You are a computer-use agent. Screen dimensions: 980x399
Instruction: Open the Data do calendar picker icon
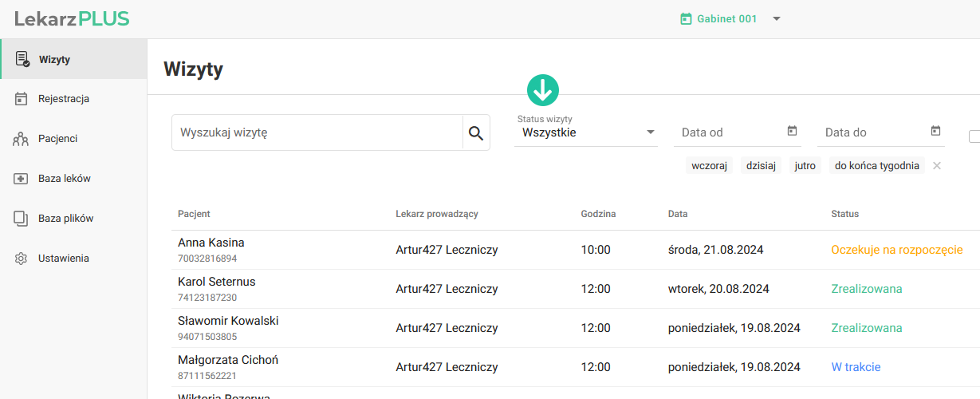tap(935, 132)
